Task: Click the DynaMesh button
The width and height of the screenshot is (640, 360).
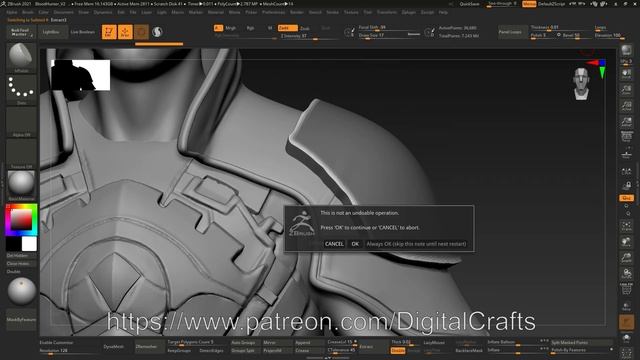Action: [x=114, y=347]
